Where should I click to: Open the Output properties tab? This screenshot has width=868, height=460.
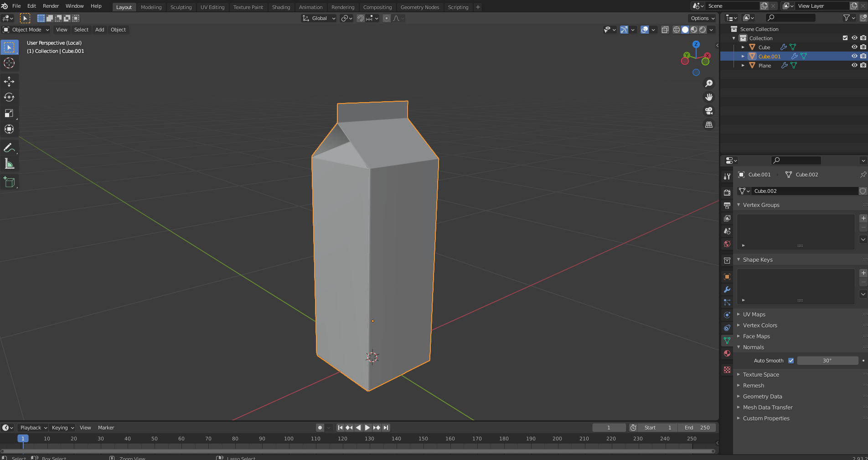coord(727,206)
